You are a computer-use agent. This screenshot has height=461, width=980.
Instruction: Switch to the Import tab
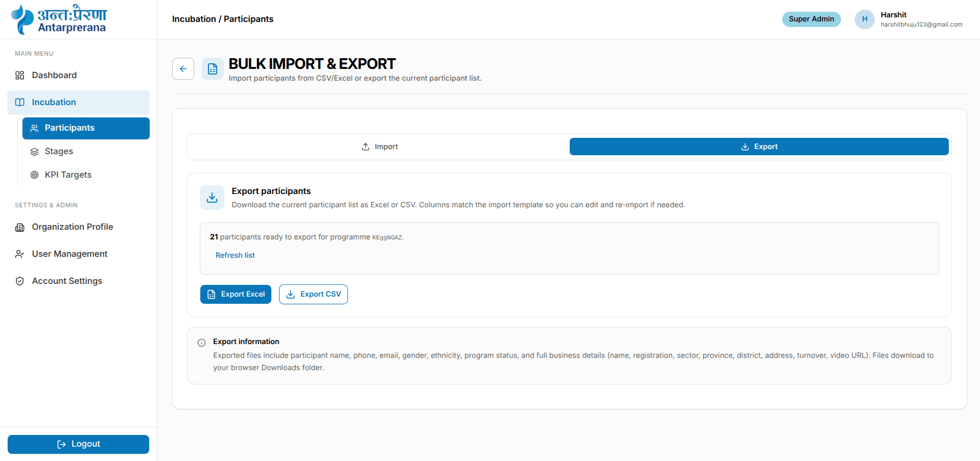click(379, 147)
